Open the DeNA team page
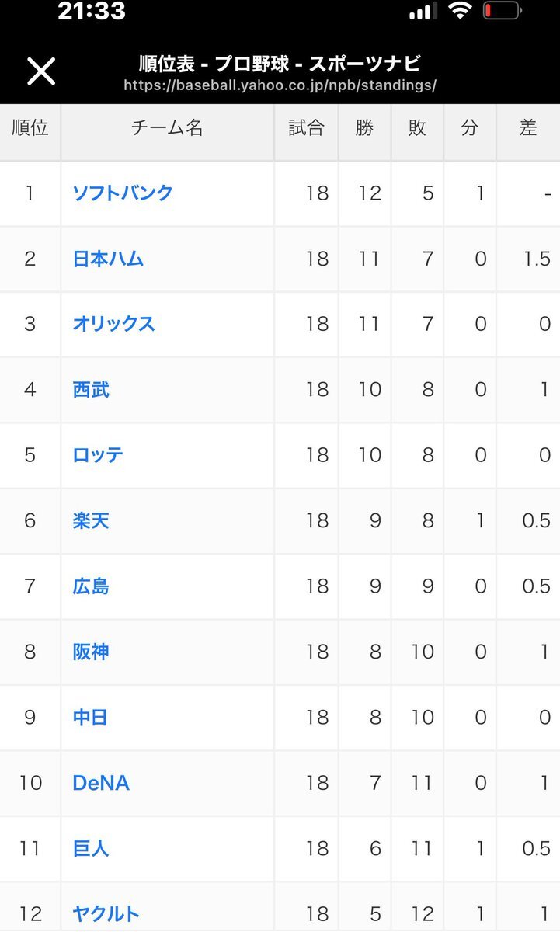This screenshot has height=932, width=560. pyautogui.click(x=101, y=783)
